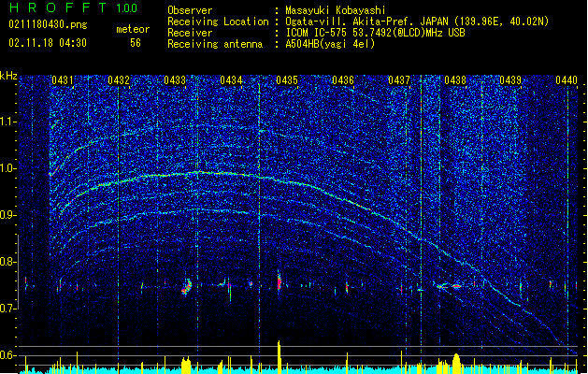Select the file name 0211180430.png
588x374 pixels.
tap(48, 24)
